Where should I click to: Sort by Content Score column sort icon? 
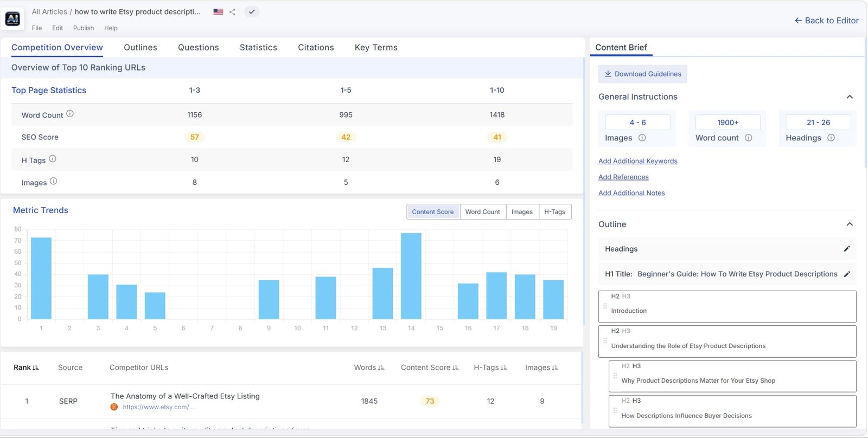(456, 368)
